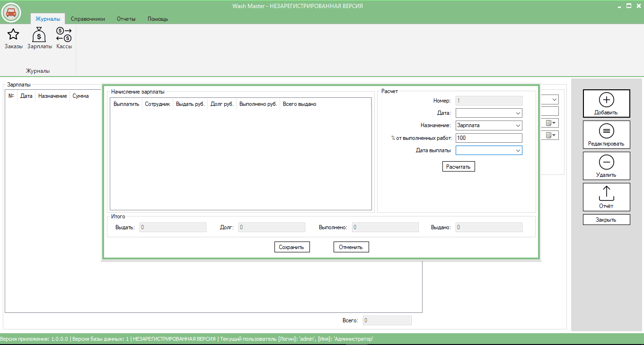
Task: Click the Сотрудник column header
Action: [x=157, y=104]
